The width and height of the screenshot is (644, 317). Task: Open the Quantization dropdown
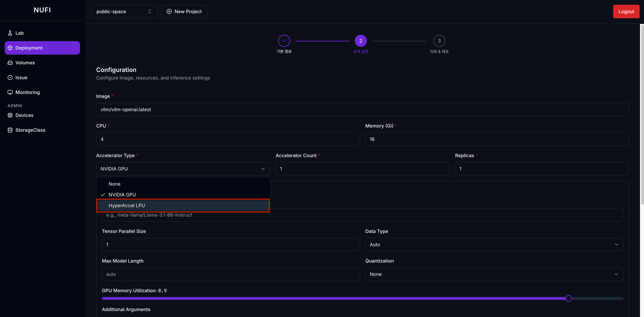coord(494,274)
